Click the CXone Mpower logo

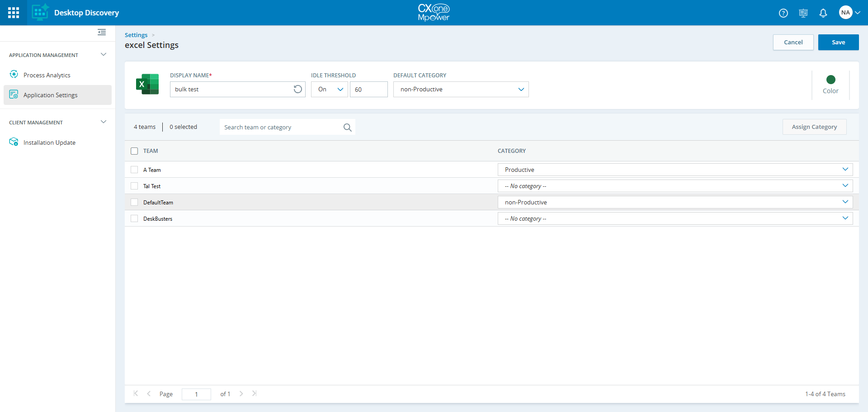pos(434,13)
